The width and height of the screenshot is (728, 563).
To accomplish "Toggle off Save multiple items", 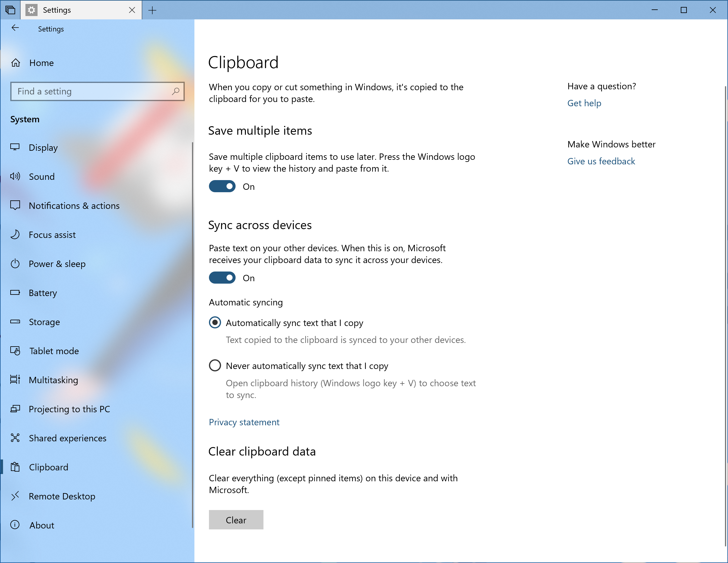I will pos(222,186).
